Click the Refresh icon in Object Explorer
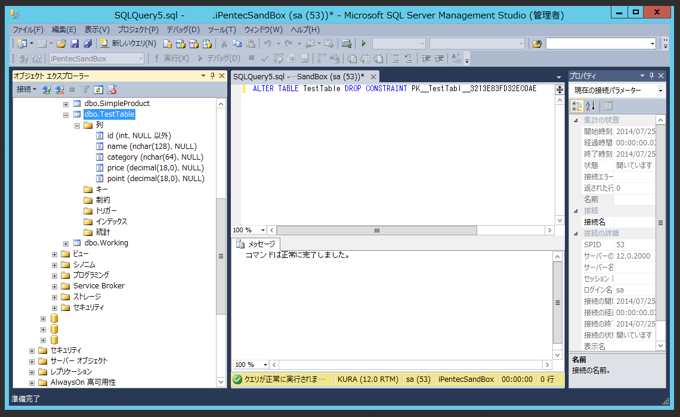Viewport: 680px width, 417px height. 98,90
